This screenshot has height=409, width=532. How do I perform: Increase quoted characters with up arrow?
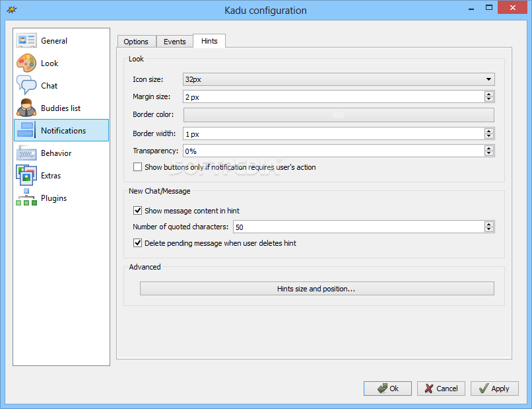489,224
